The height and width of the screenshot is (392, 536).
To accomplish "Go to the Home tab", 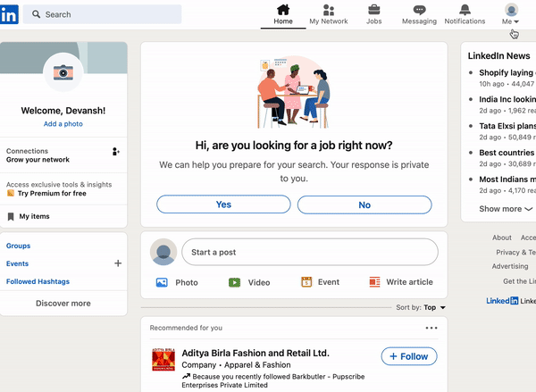I will (x=283, y=14).
